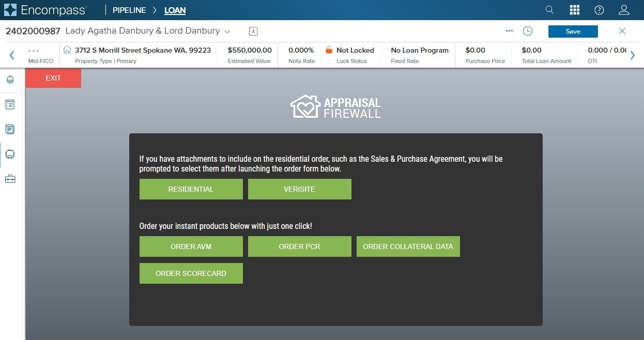Click the $550,000.00 Estimated Value
This screenshot has width=644, height=340.
click(250, 50)
